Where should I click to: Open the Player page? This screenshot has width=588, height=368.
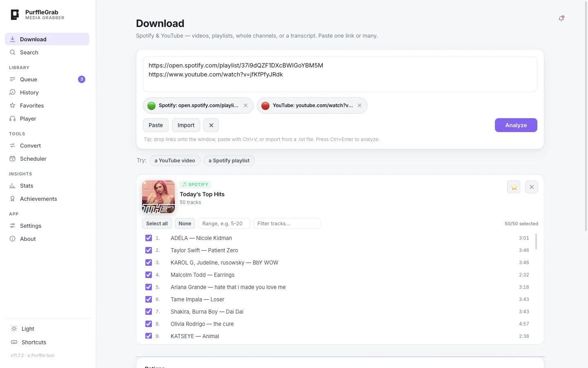pyautogui.click(x=47, y=119)
